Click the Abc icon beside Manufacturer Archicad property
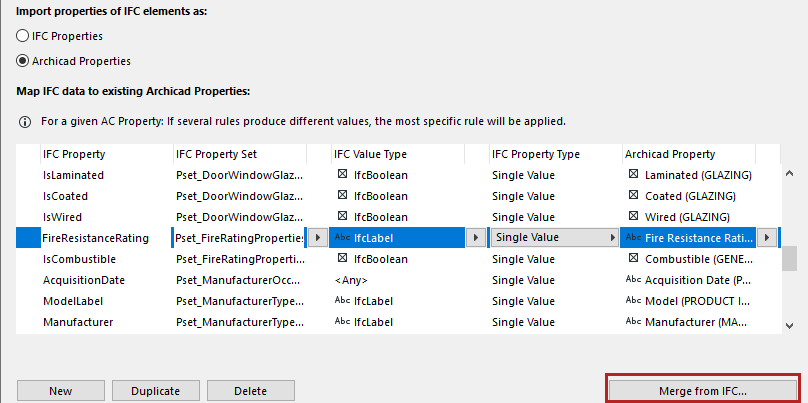Image resolution: width=808 pixels, height=403 pixels. pos(633,322)
